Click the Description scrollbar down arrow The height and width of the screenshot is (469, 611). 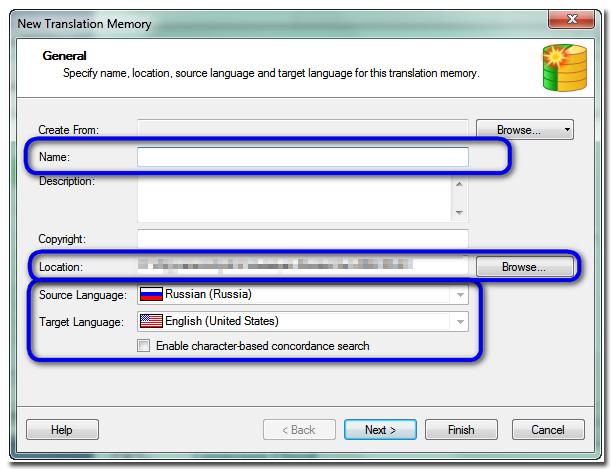[459, 212]
